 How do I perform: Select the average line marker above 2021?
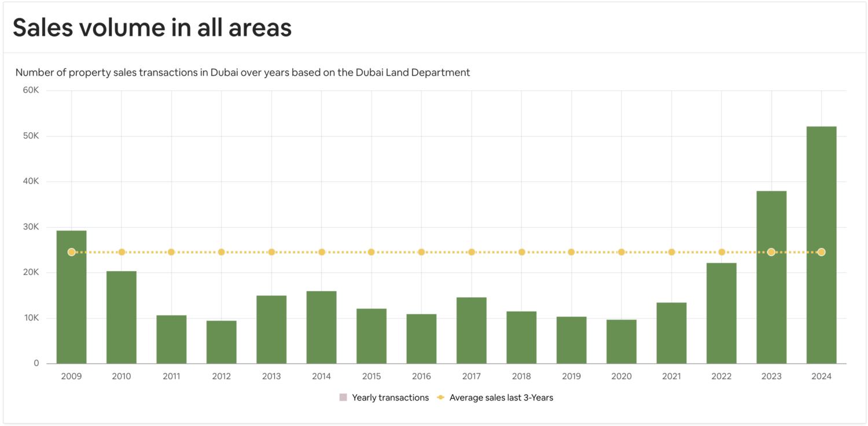(x=671, y=252)
